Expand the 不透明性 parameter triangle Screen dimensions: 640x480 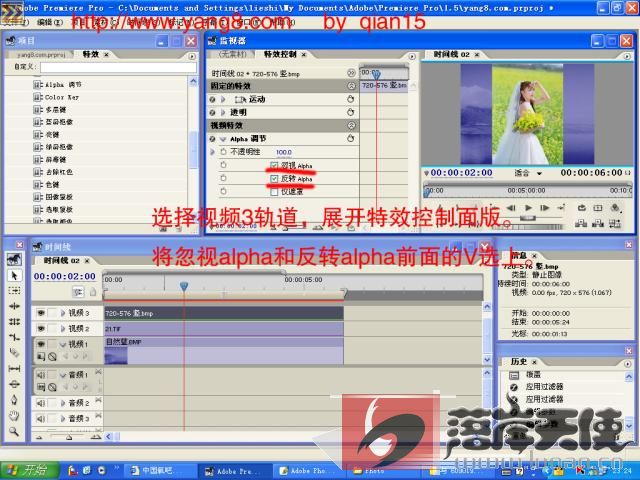point(212,152)
